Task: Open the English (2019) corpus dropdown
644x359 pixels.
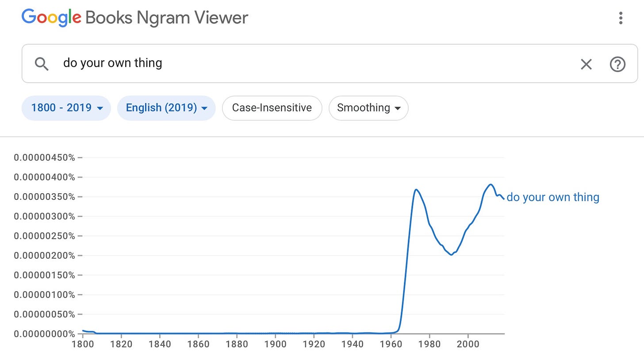Action: coord(166,108)
